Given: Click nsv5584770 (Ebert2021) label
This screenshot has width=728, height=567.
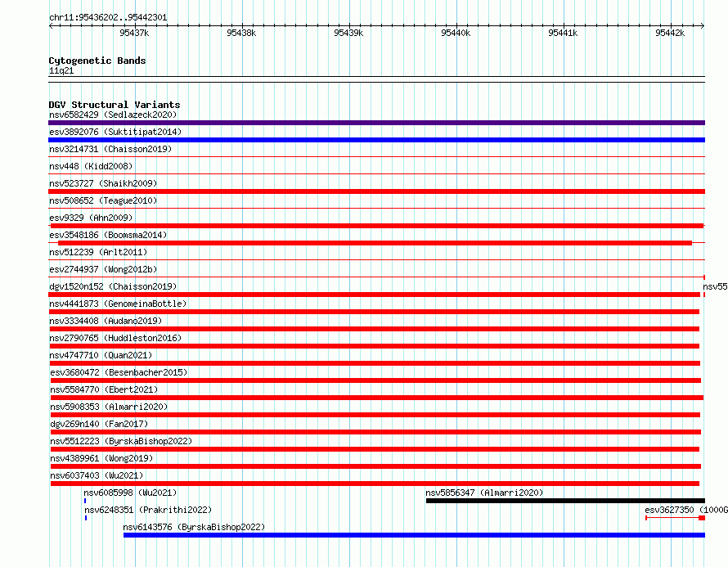Looking at the screenshot, I should [x=104, y=389].
